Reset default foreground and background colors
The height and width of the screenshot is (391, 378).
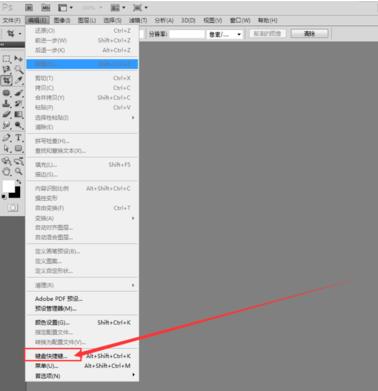(4, 197)
